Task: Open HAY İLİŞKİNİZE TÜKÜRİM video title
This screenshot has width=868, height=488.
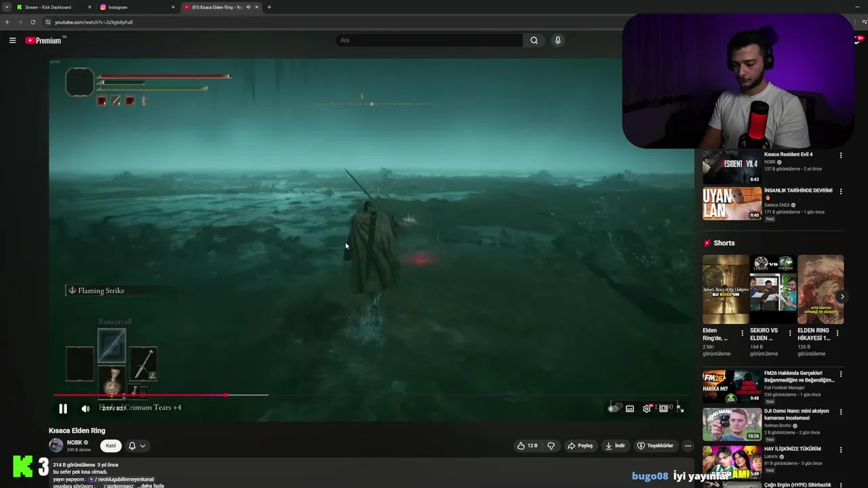Action: [792, 449]
